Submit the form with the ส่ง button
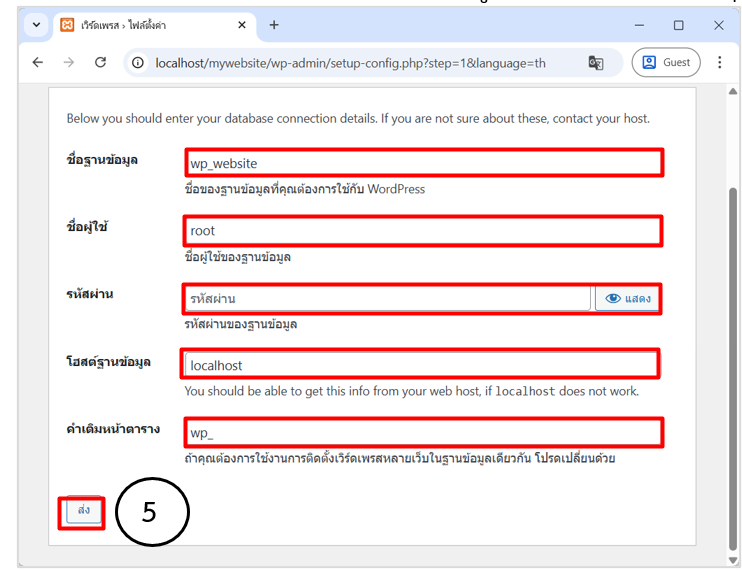Screen dimensions: 742x570 coord(83,510)
